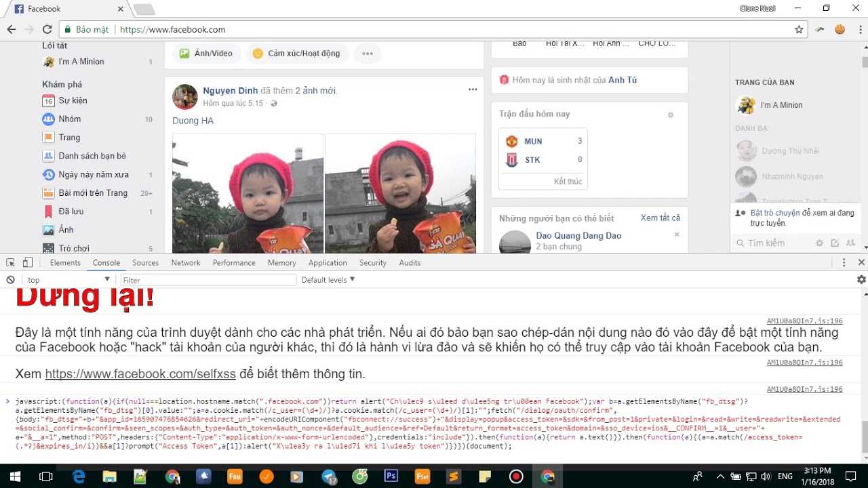Open DevTools three-dot customize menu

click(844, 263)
